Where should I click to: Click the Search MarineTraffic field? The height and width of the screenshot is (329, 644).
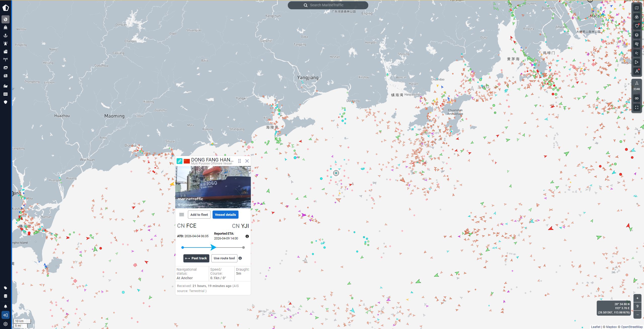[328, 5]
